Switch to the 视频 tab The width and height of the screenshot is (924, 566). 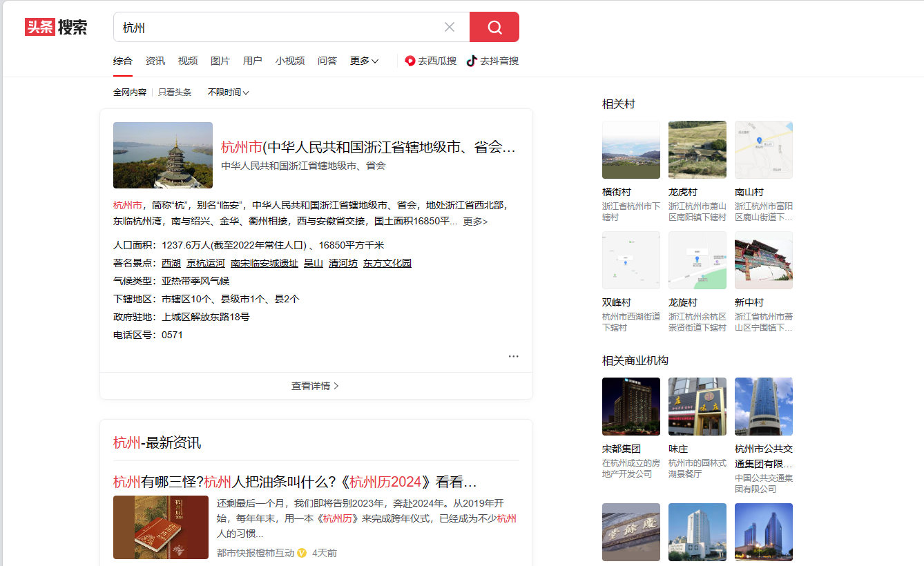coord(188,61)
